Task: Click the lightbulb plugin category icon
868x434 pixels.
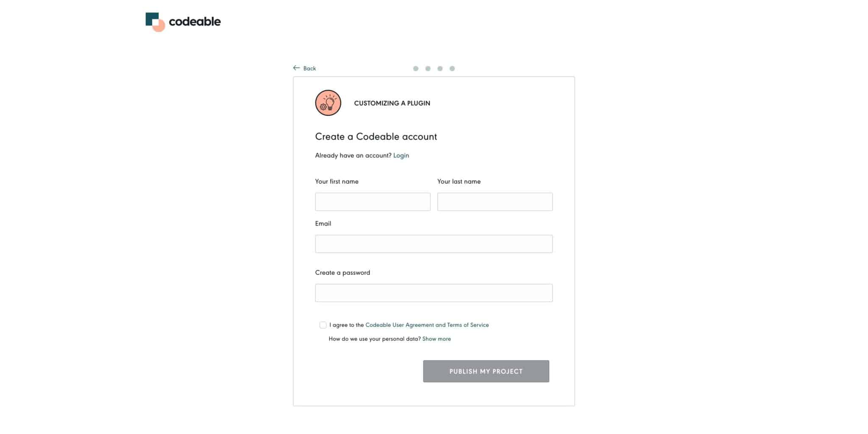Action: click(328, 103)
